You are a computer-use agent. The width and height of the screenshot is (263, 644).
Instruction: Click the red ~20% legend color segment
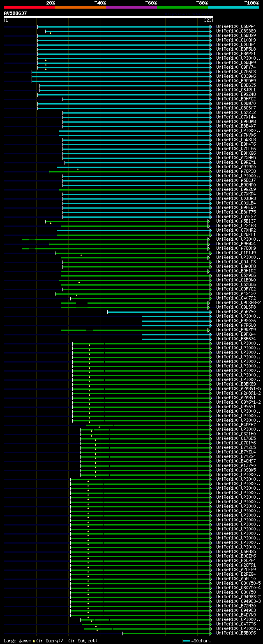click(x=29, y=7)
